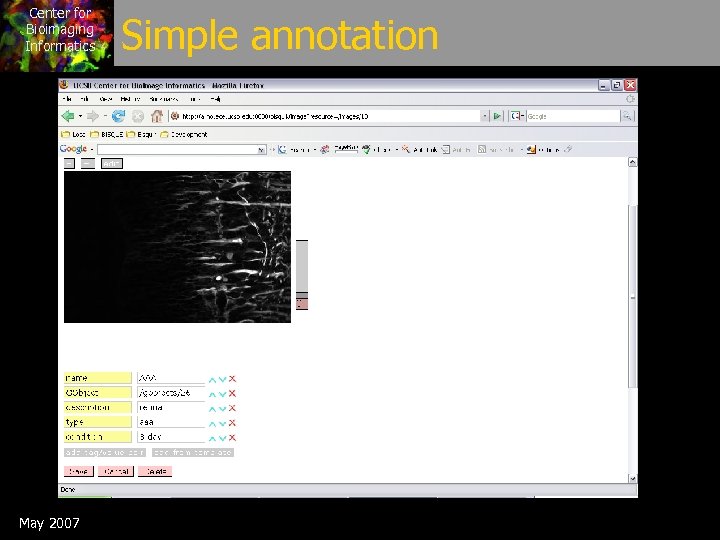
Task: Open the Forward button history dropdown arrow
Action: tap(105, 116)
